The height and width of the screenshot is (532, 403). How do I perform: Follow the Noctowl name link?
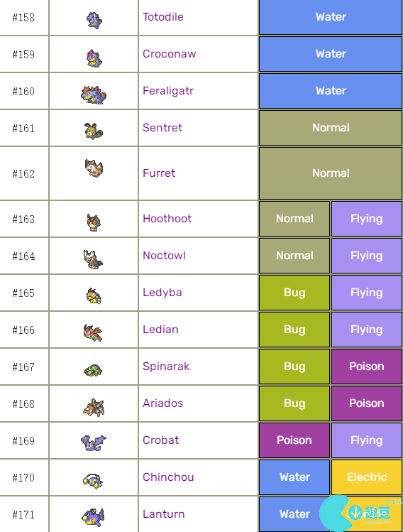pyautogui.click(x=164, y=256)
